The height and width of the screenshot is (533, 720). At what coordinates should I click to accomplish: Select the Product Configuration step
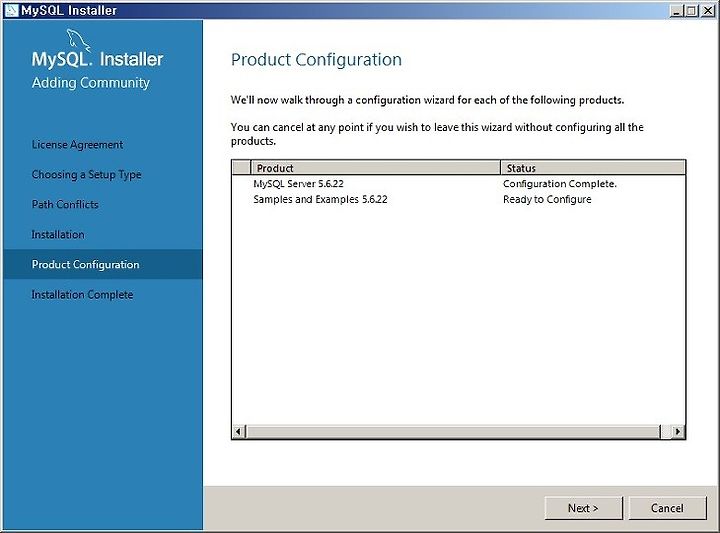[x=103, y=264]
